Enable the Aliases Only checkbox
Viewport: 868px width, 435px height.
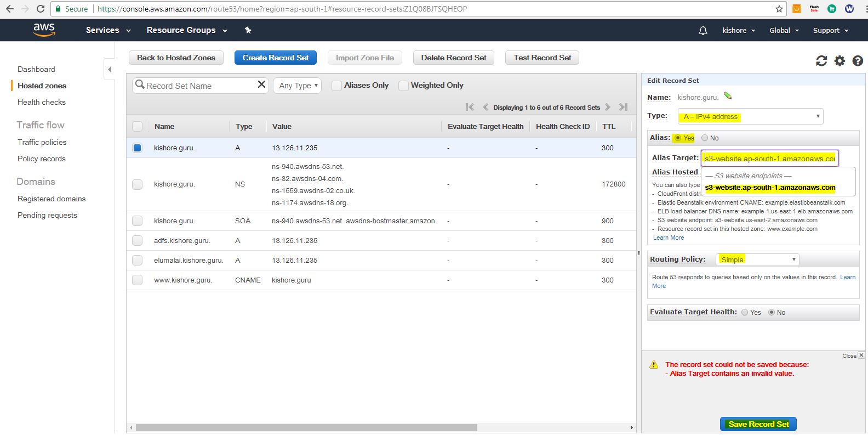pos(337,86)
